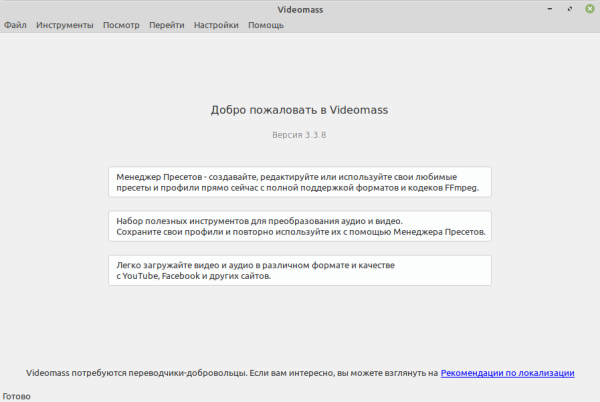Click the Videomass window title text
This screenshot has height=402, width=600.
[x=299, y=9]
